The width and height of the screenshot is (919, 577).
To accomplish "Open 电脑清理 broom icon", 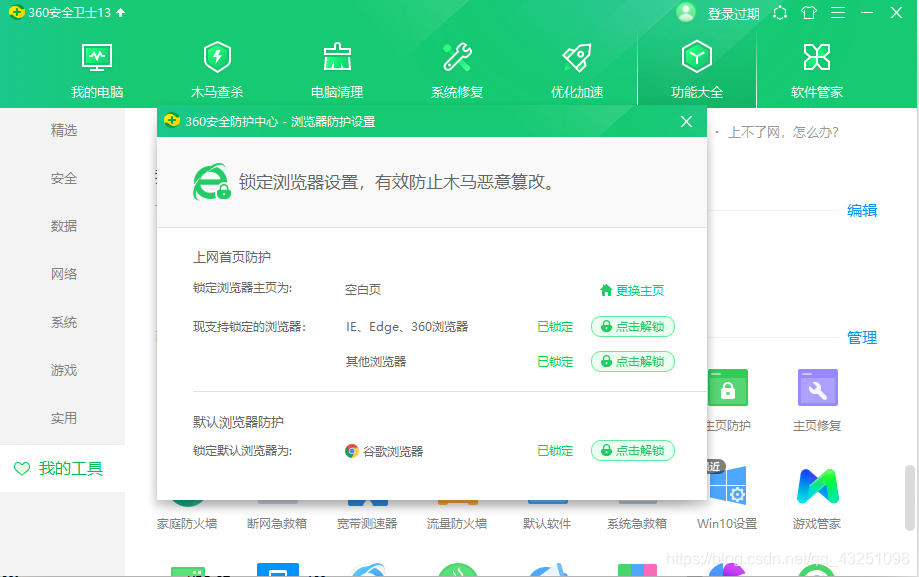I will point(337,57).
